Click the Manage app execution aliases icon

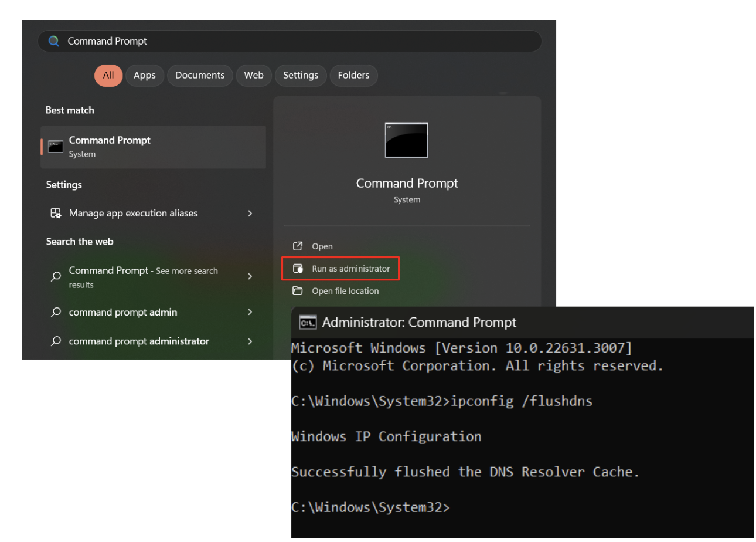(x=56, y=213)
